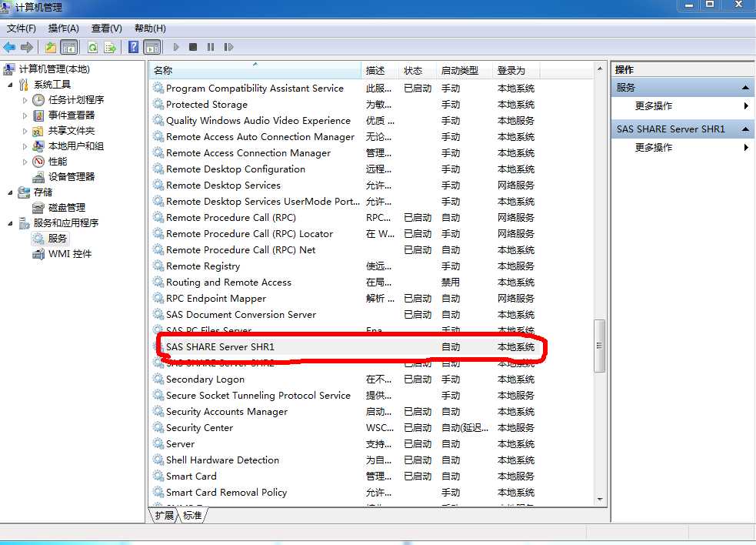Select 服务 node in tree
The height and width of the screenshot is (545, 756).
point(58,239)
